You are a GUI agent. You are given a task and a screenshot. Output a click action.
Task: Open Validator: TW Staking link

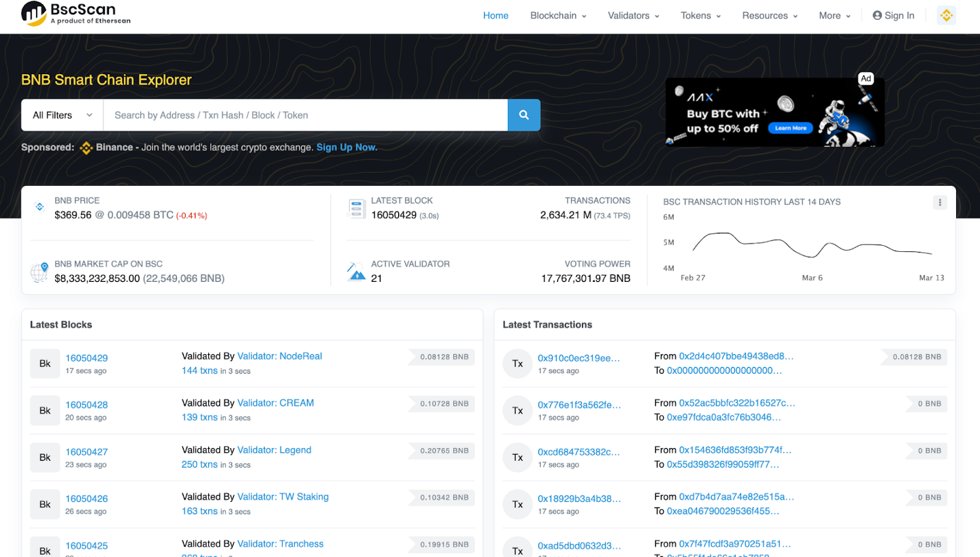(x=283, y=497)
